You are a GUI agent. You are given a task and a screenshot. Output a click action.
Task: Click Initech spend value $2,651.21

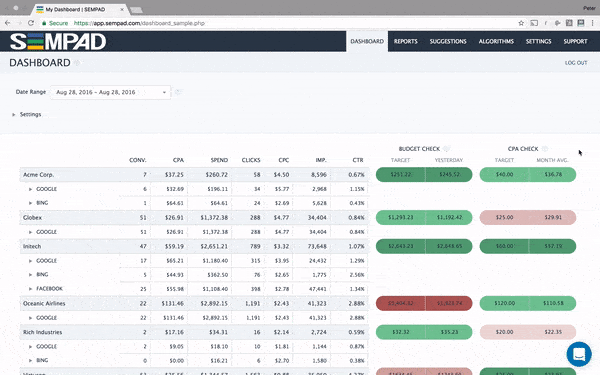coord(214,246)
